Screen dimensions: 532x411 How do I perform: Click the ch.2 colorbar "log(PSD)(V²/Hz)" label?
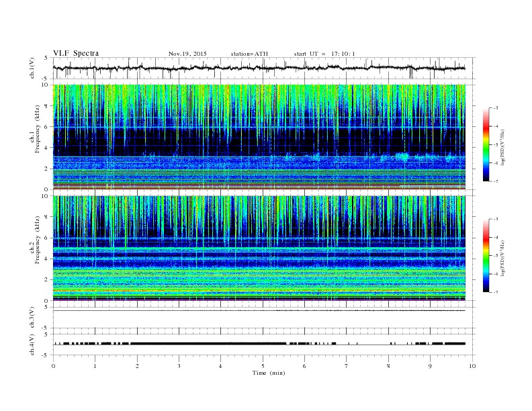click(503, 258)
